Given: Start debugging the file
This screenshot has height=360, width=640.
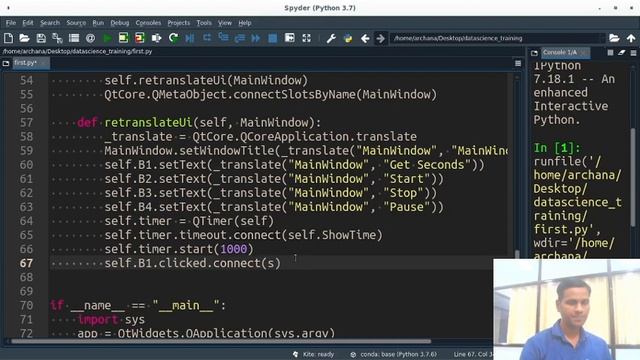Looking at the screenshot, I should pyautogui.click(x=190, y=38).
